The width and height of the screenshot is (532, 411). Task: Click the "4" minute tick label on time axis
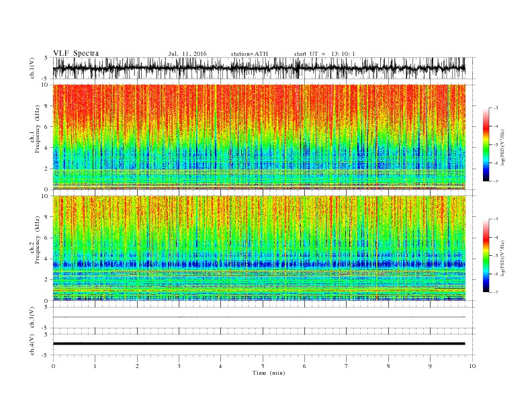(220, 366)
